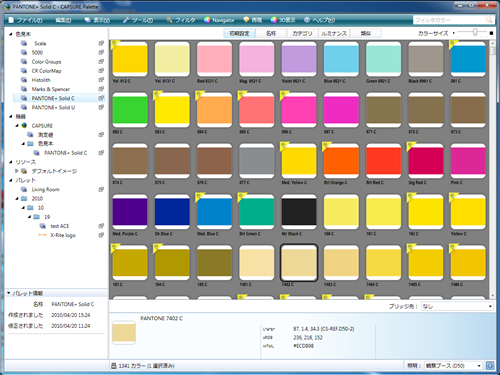Screen dimensions: 500x375
Task: Open the bridge destination dropdown
Action: [457, 306]
